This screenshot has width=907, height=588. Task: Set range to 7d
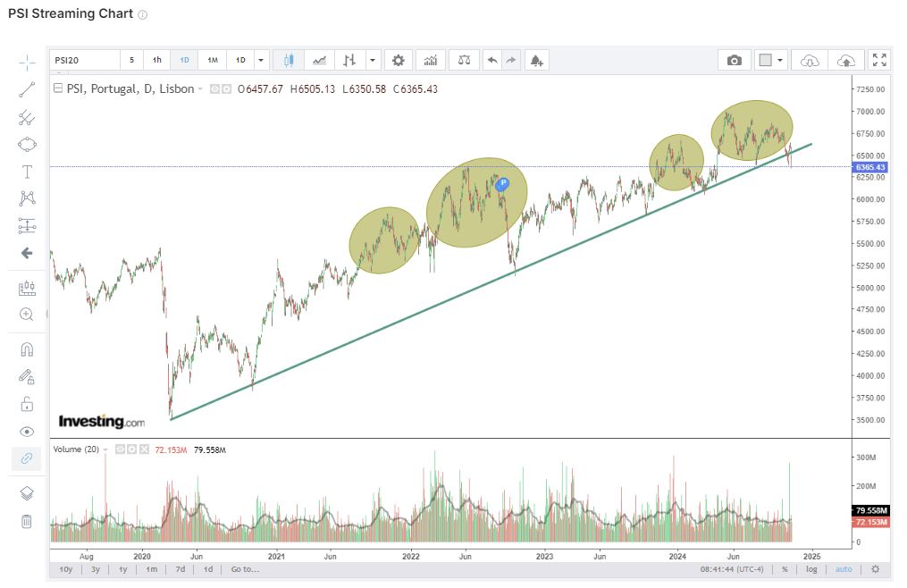pyautogui.click(x=181, y=569)
